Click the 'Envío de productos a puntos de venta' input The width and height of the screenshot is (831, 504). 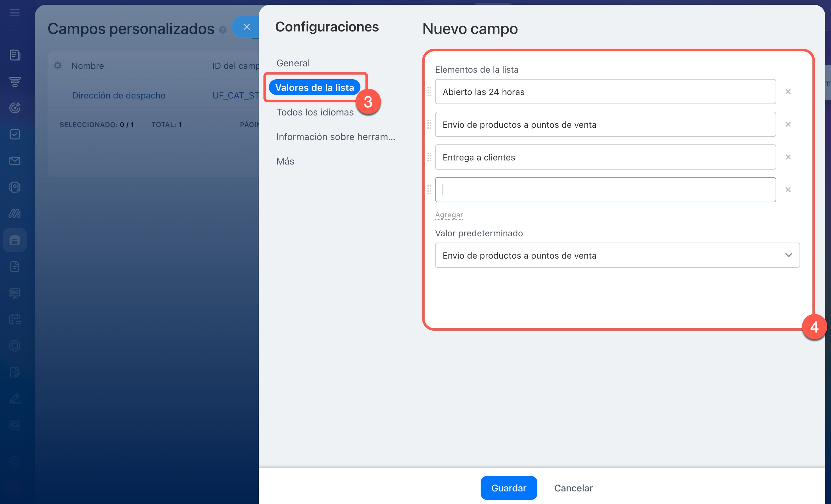point(605,125)
